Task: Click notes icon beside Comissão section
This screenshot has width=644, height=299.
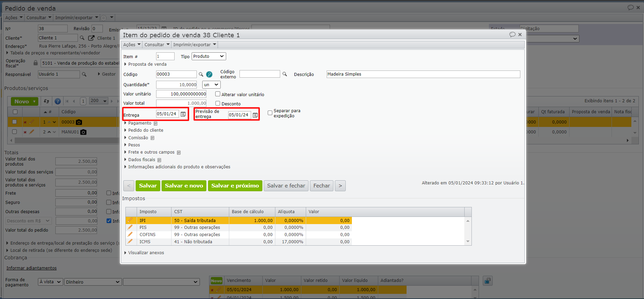Action: tap(153, 138)
